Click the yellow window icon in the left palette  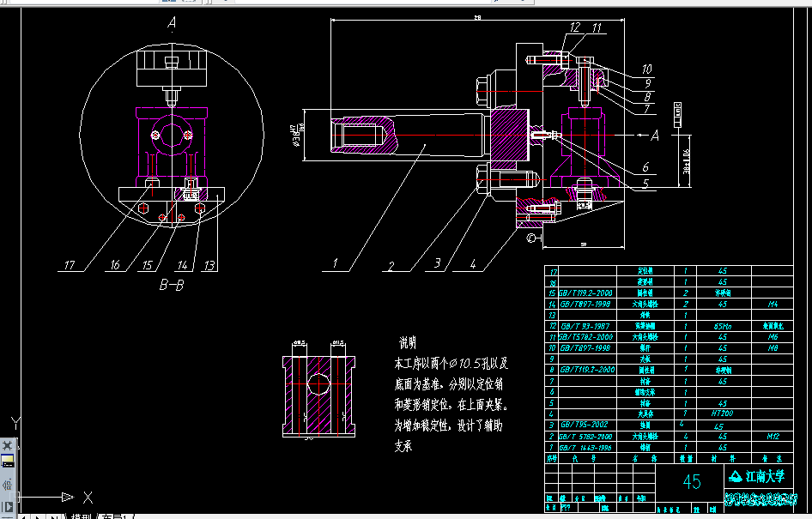tap(7, 461)
